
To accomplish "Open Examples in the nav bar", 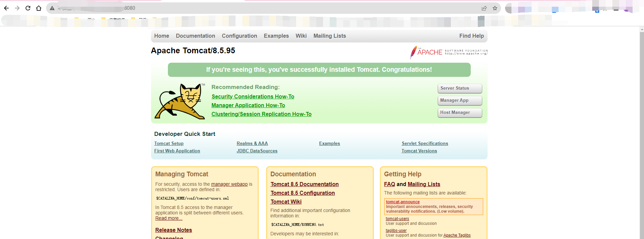I will (x=276, y=36).
